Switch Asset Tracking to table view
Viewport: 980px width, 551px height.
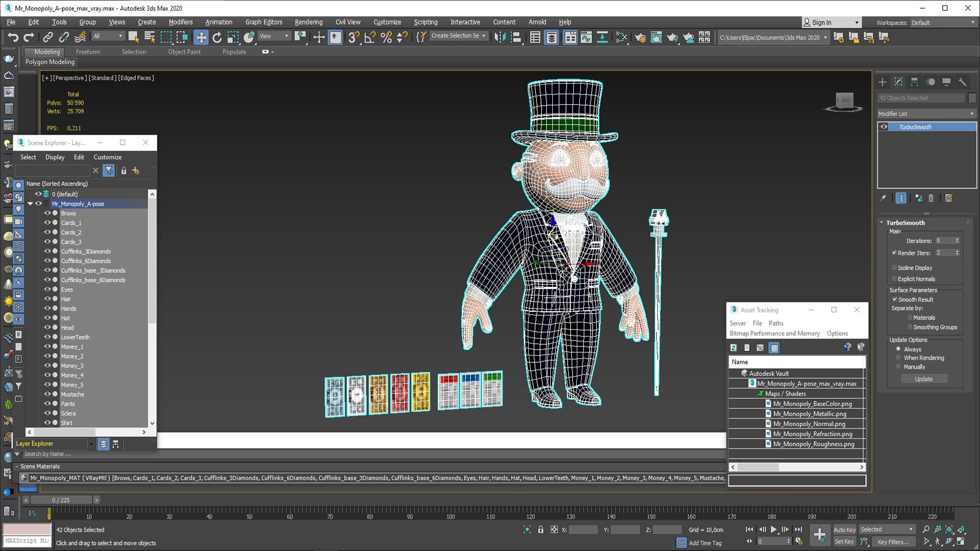(x=774, y=347)
